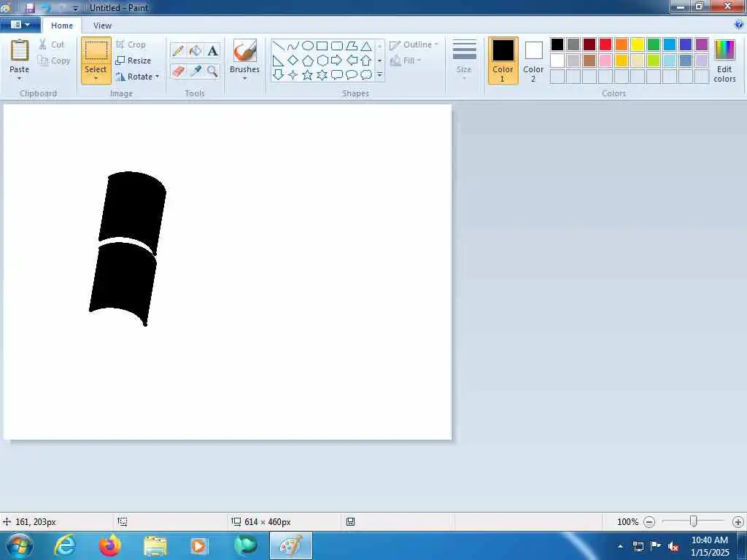Switch to the View ribbon tab
This screenshot has height=560, width=747.
point(102,26)
